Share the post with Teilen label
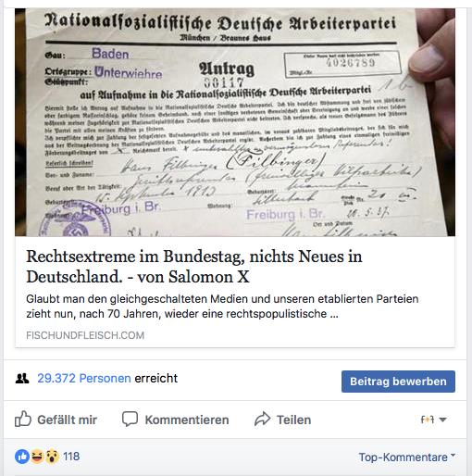The height and width of the screenshot is (476, 472). coord(293,420)
